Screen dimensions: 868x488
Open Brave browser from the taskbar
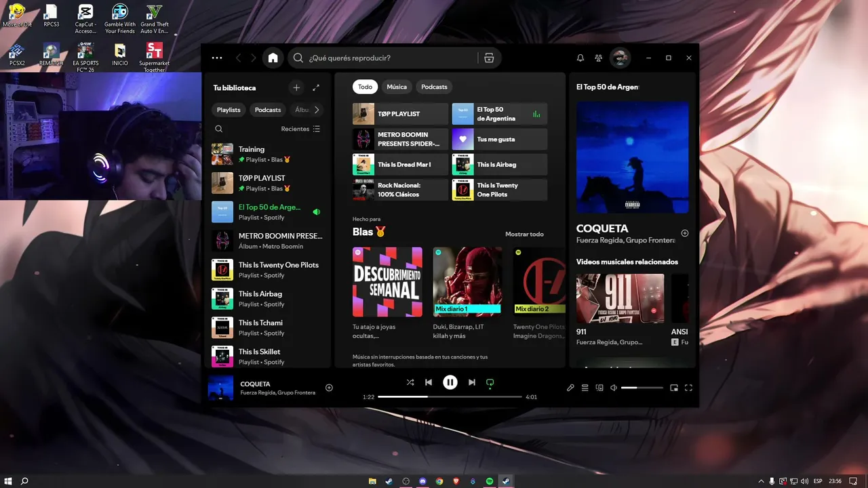pyautogui.click(x=456, y=481)
